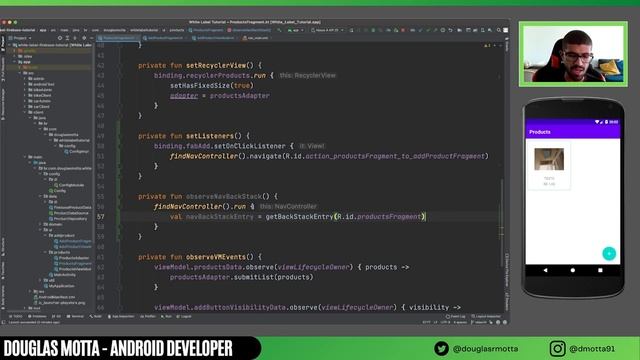This screenshot has height=360, width=640.
Task: Click the expand-all icon in the Project panel header
Action: [x=68, y=38]
